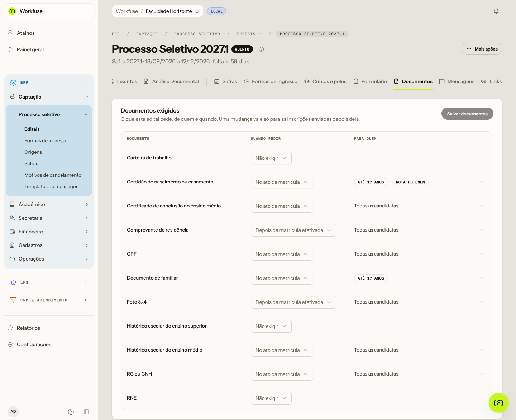Open the RNE requirement dropdown
This screenshot has height=420, width=516.
point(271,398)
